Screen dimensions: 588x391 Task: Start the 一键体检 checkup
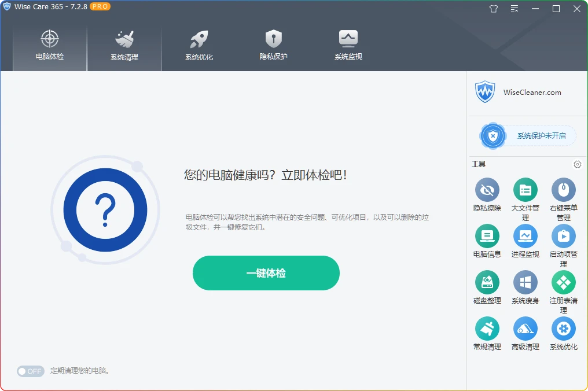[x=266, y=273]
